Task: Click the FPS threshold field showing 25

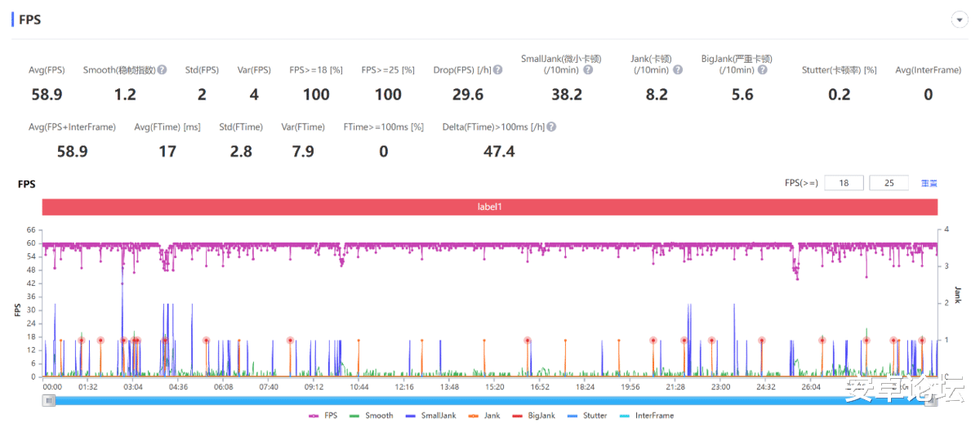Action: (889, 183)
